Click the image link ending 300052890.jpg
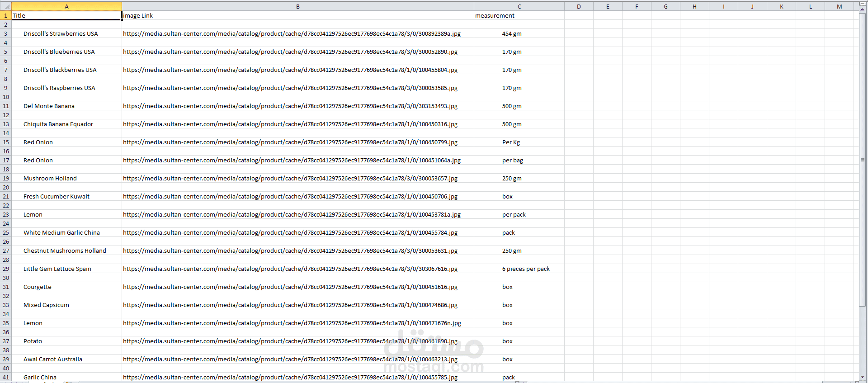Image resolution: width=868 pixels, height=383 pixels. [290, 52]
